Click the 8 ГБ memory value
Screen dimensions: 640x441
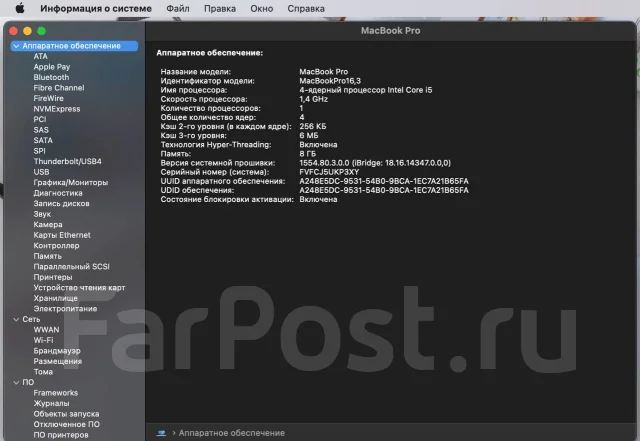308,154
